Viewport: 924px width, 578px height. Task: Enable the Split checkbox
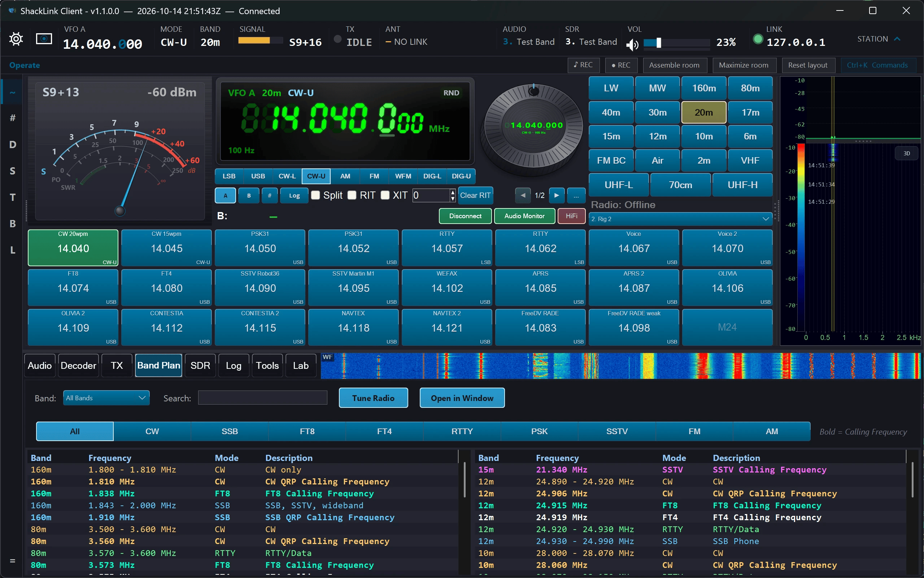pyautogui.click(x=315, y=195)
